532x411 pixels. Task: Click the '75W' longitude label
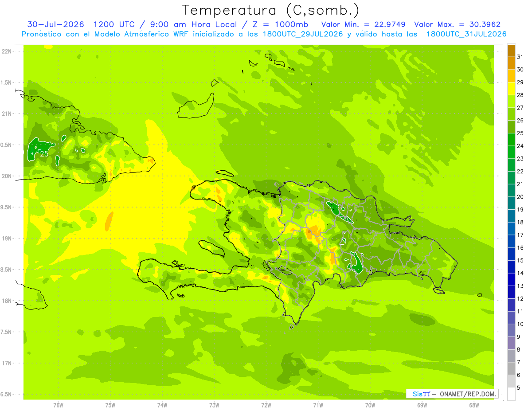[x=110, y=405]
